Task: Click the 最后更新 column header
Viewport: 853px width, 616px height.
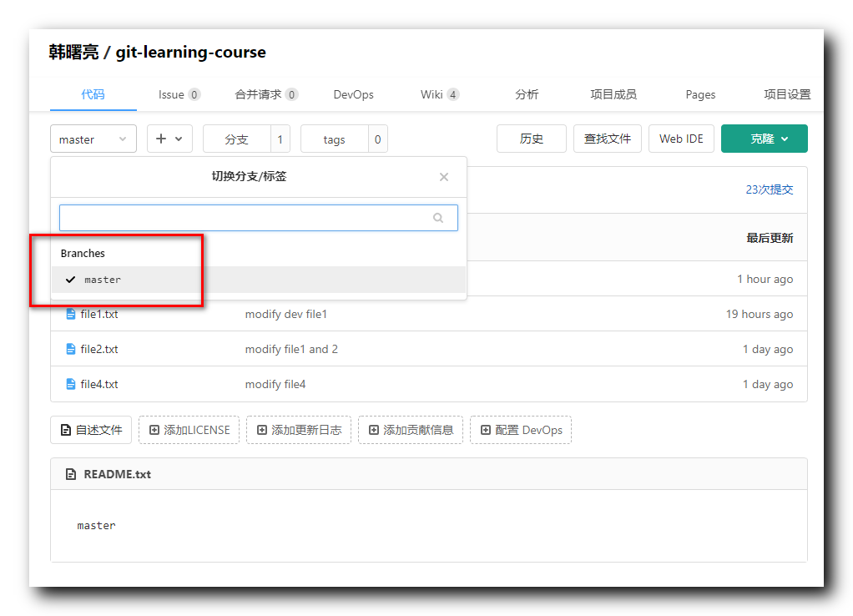Action: click(770, 238)
